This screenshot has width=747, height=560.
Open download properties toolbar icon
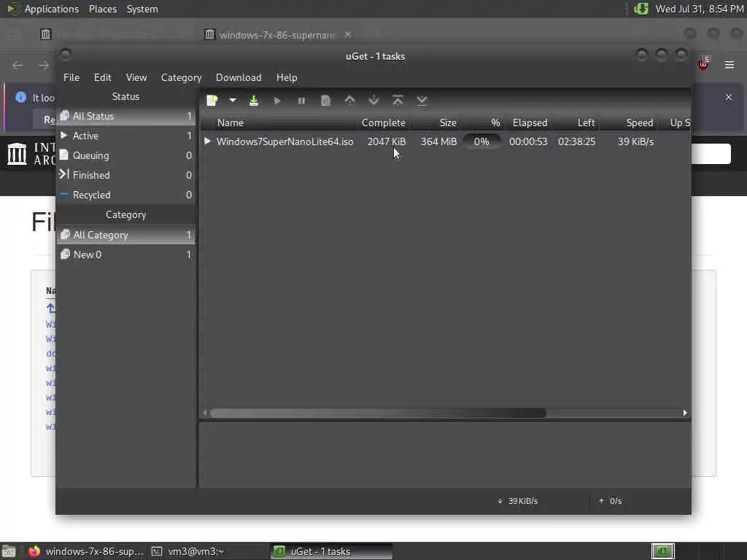[x=326, y=101]
